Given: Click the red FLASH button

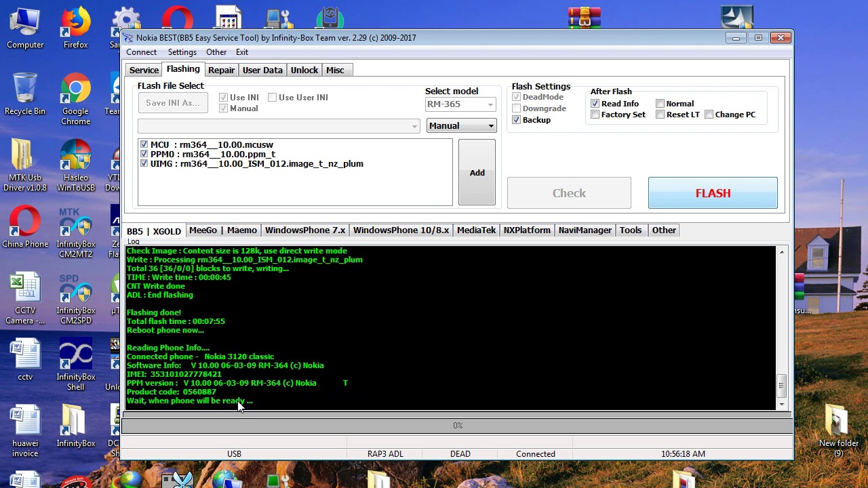Looking at the screenshot, I should 713,193.
